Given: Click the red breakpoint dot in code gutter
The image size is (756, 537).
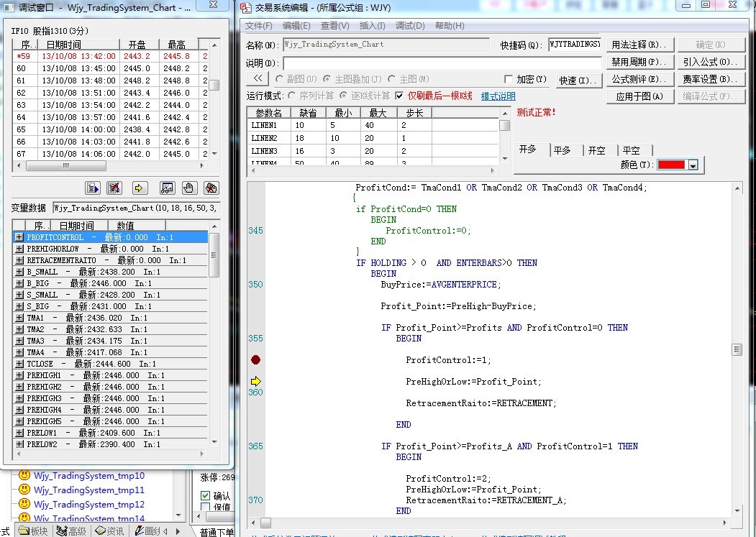Looking at the screenshot, I should pos(255,359).
